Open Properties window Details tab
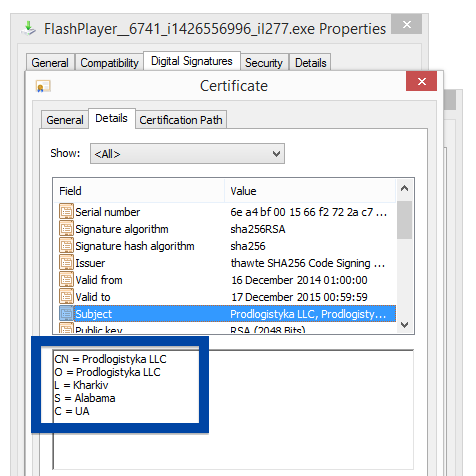 pos(310,62)
